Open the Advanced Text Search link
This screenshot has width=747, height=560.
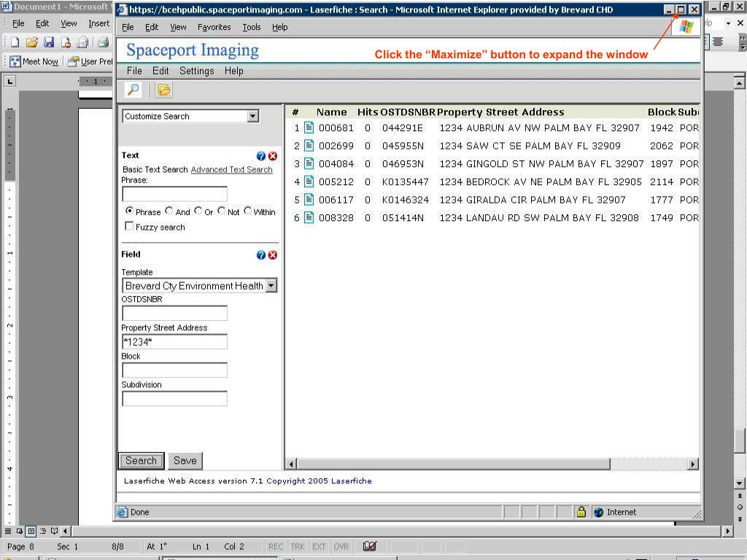(231, 169)
